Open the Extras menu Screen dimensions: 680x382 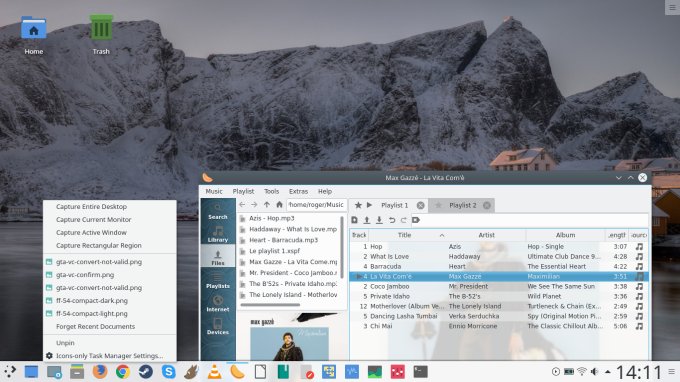pyautogui.click(x=298, y=191)
